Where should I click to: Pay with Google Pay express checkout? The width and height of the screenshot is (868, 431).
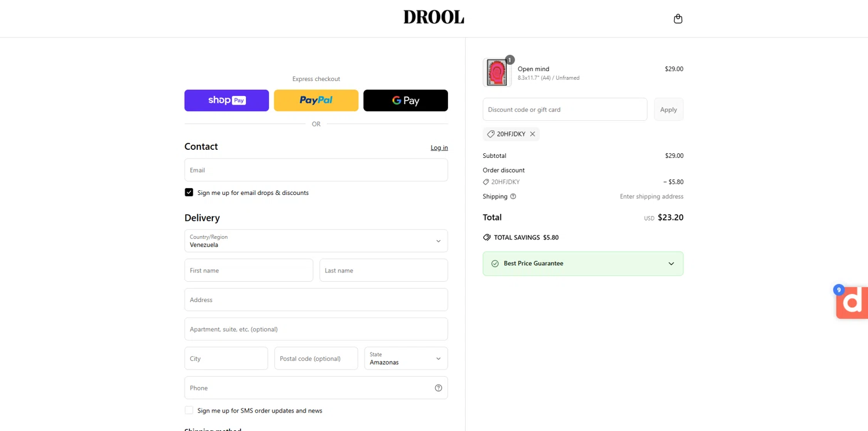tap(406, 101)
